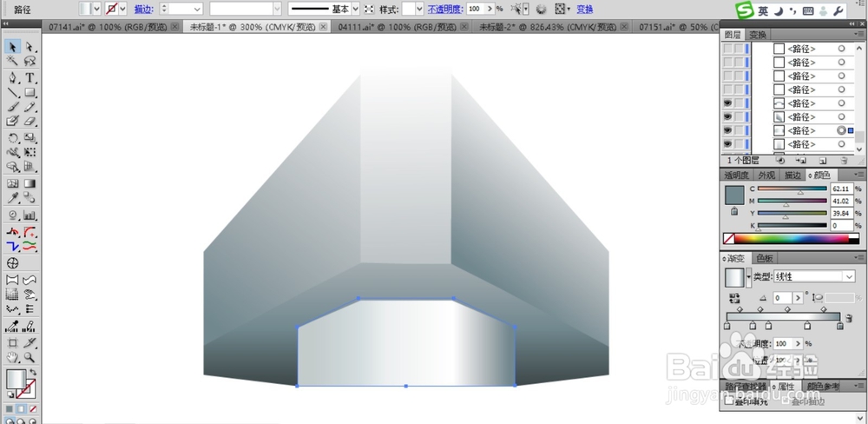Viewport: 868px width, 424px height.
Task: Click Delete Selection trash in Layers panel
Action: pos(844,161)
